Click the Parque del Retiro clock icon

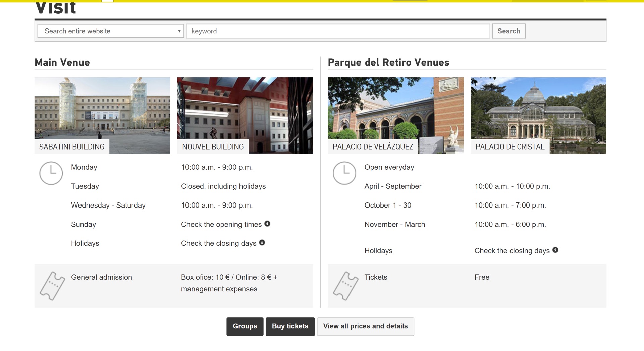[344, 173]
